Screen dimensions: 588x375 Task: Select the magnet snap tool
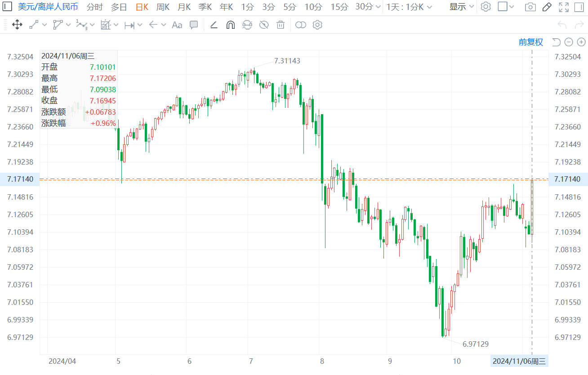[x=230, y=25]
